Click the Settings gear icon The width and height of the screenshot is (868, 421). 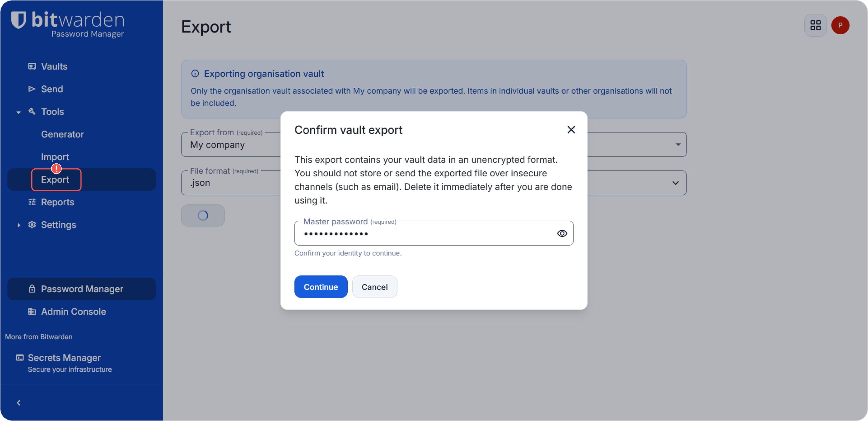pos(32,225)
